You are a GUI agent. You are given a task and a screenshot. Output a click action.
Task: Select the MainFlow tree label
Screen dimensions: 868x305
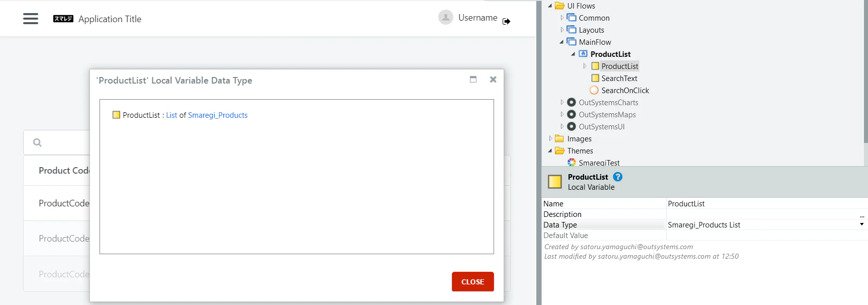pyautogui.click(x=595, y=42)
